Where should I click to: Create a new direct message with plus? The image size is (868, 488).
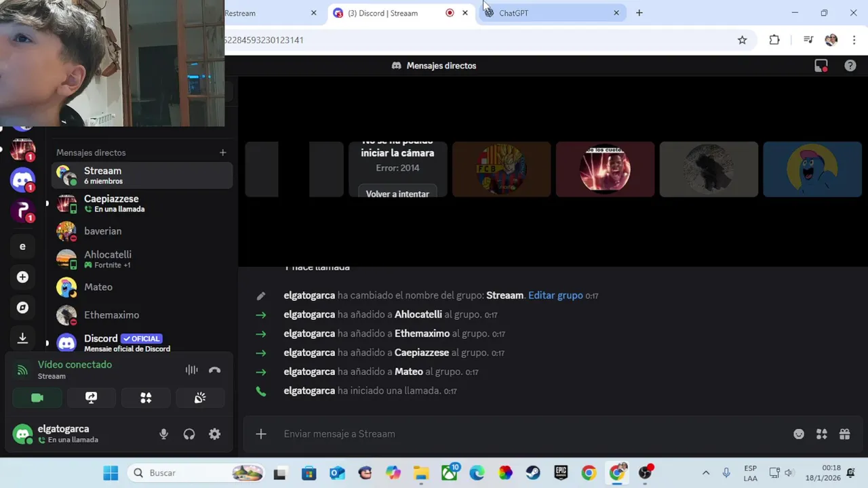222,152
